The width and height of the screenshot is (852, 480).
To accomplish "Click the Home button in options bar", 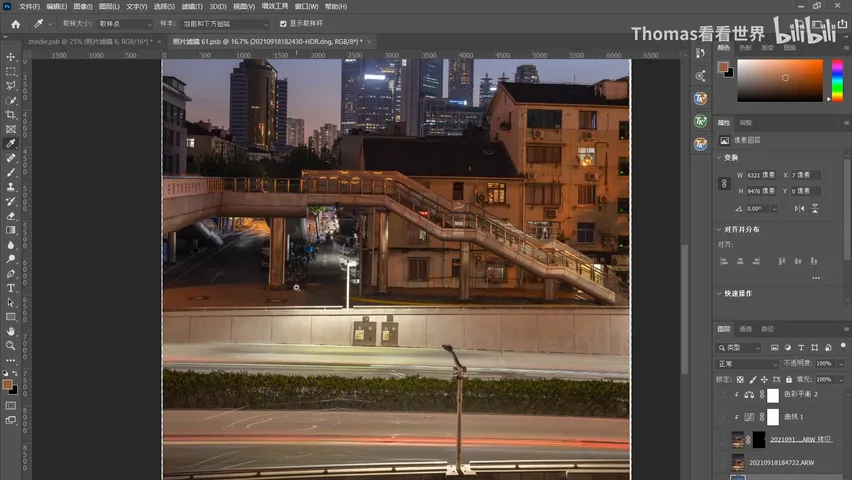I will coord(16,24).
